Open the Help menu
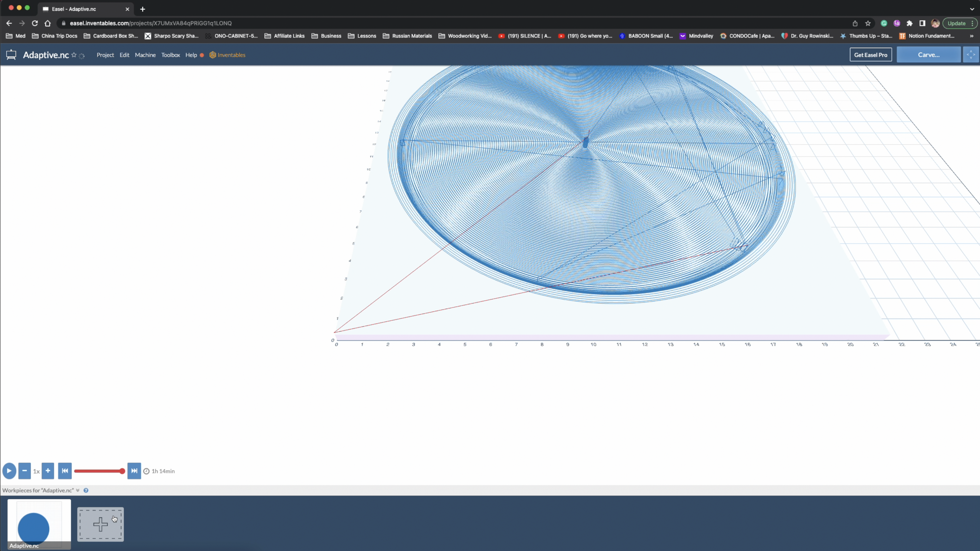The height and width of the screenshot is (551, 980). pyautogui.click(x=191, y=55)
